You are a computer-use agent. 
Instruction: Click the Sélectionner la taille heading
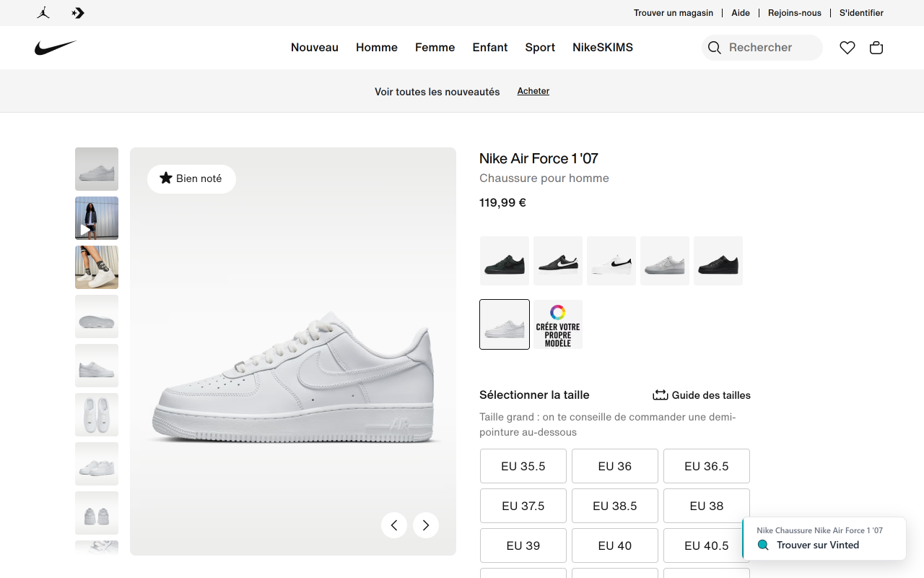[x=534, y=395]
